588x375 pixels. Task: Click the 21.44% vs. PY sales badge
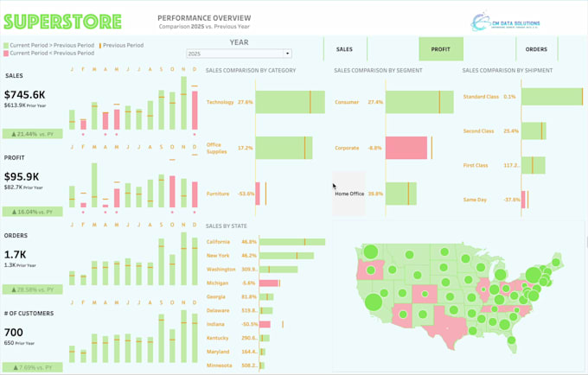[x=33, y=134]
